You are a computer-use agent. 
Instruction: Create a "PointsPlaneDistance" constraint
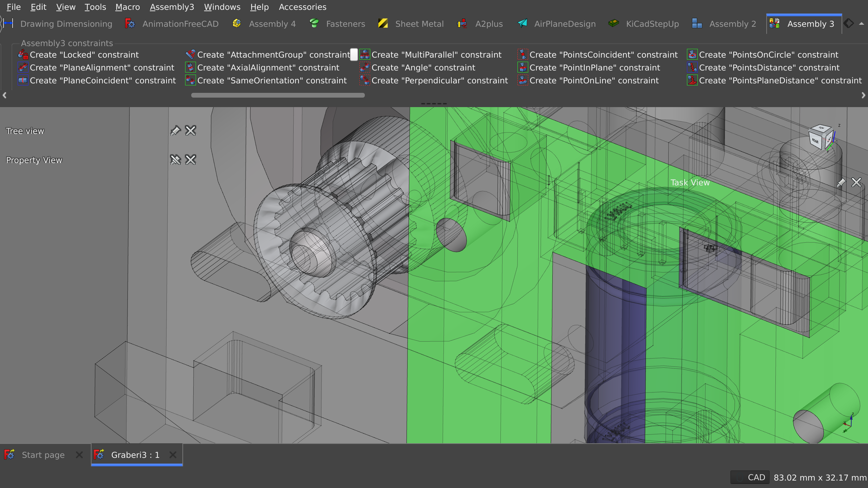pyautogui.click(x=774, y=80)
